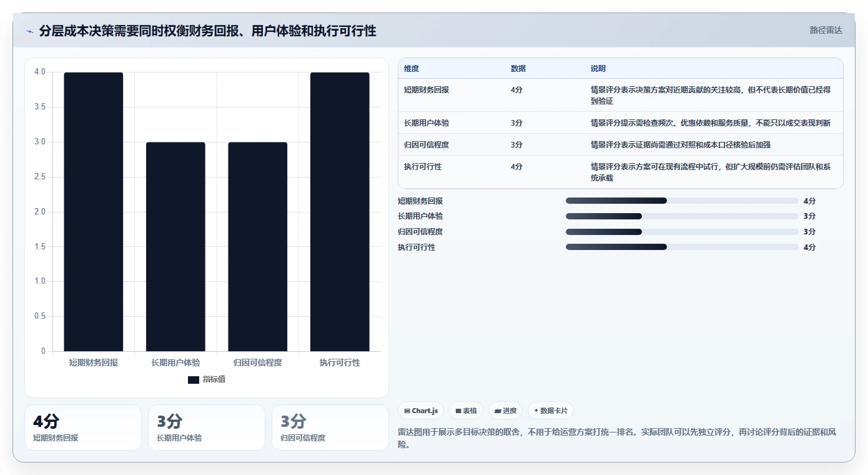Click the 进度 chip
Screen dimensions: 868x475
tap(505, 411)
